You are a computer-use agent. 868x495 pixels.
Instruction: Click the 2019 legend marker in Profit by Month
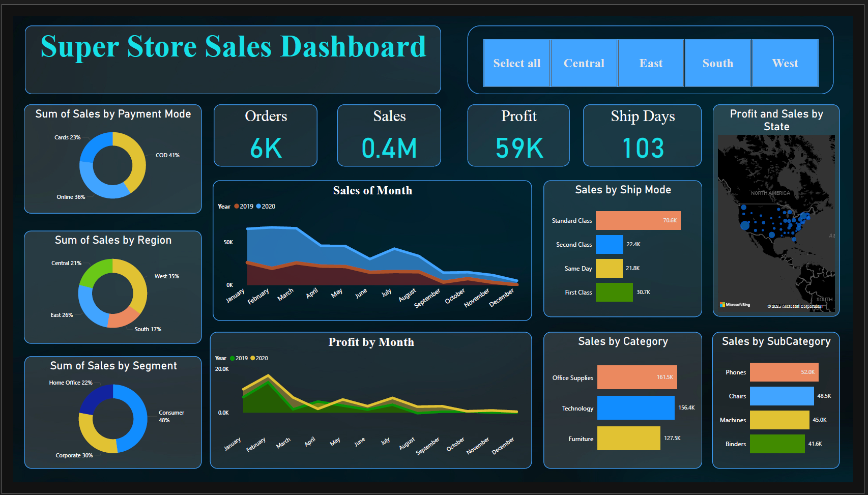[234, 358]
